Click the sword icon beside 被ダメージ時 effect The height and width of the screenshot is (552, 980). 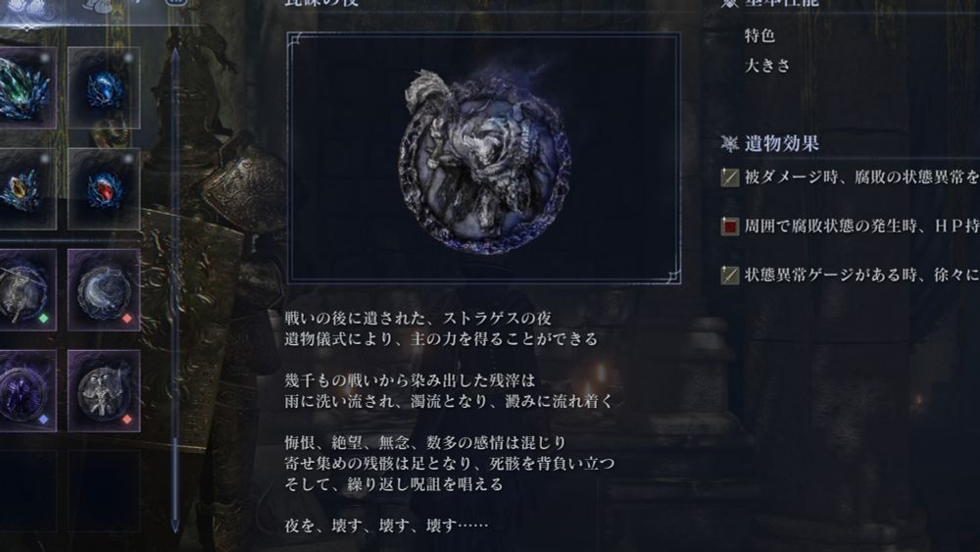tap(730, 177)
